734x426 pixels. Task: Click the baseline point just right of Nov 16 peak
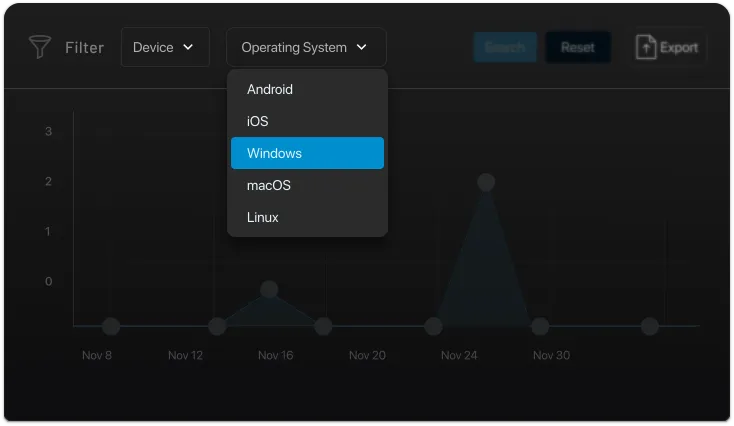[x=323, y=326]
